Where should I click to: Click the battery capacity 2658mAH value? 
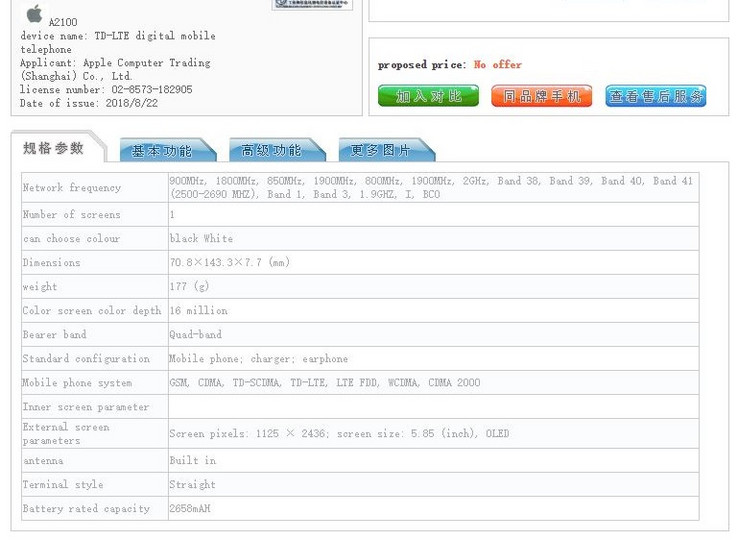coord(190,508)
